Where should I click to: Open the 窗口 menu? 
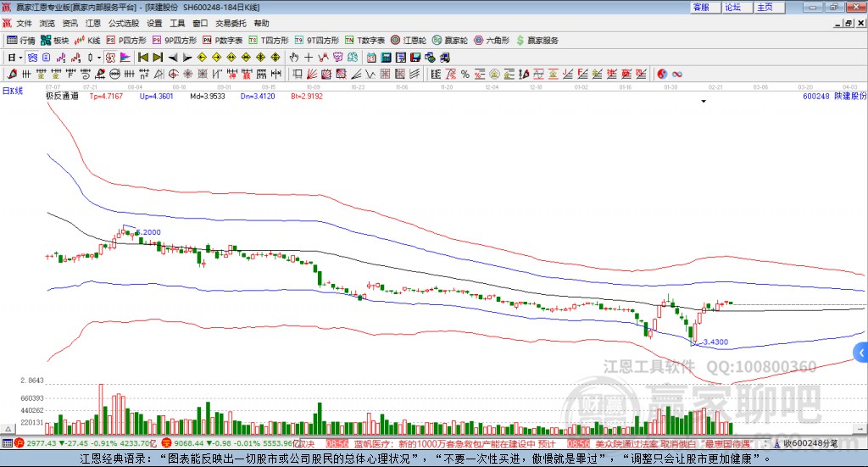coord(200,23)
